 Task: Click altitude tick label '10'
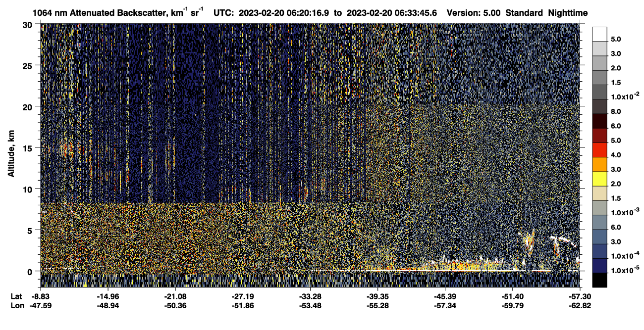click(x=29, y=189)
